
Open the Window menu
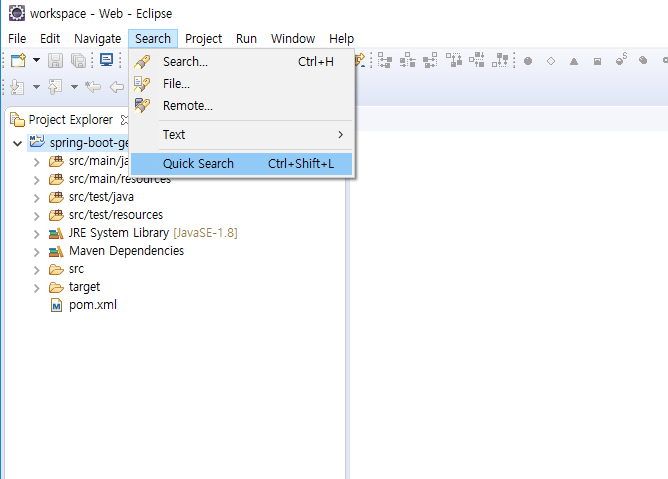tap(293, 39)
